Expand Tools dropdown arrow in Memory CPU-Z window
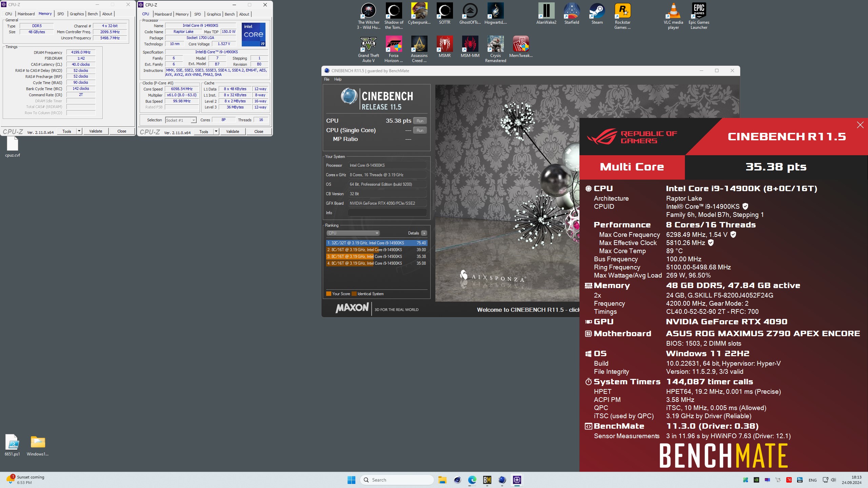Viewport: 868px width, 488px height. pos(79,131)
